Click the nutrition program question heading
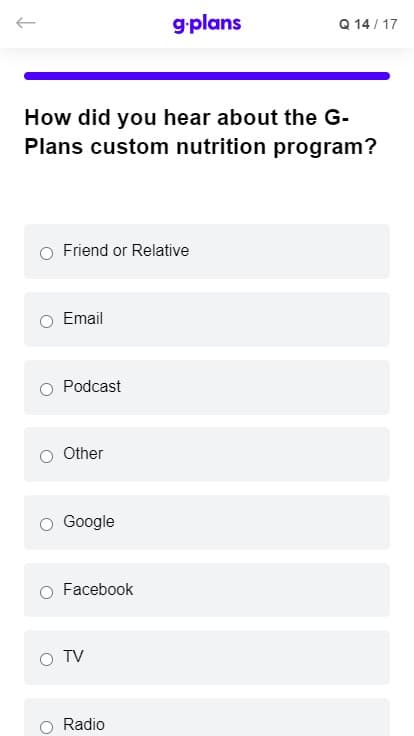414x736 pixels. click(x=201, y=132)
